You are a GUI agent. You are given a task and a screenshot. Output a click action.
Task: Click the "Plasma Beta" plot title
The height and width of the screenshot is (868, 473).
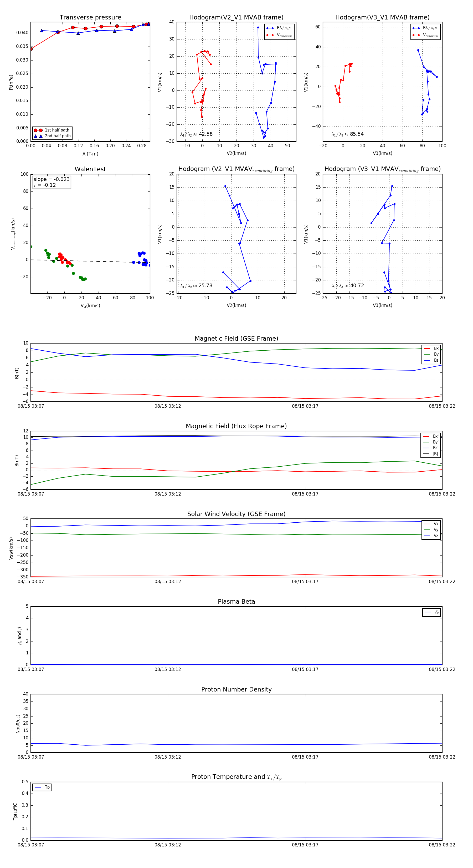(236, 602)
